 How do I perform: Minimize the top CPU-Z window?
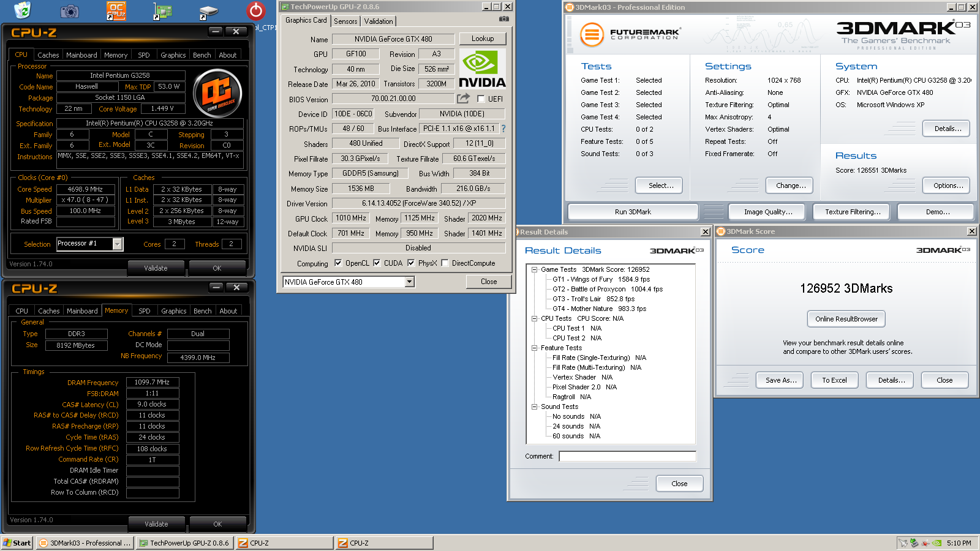216,31
